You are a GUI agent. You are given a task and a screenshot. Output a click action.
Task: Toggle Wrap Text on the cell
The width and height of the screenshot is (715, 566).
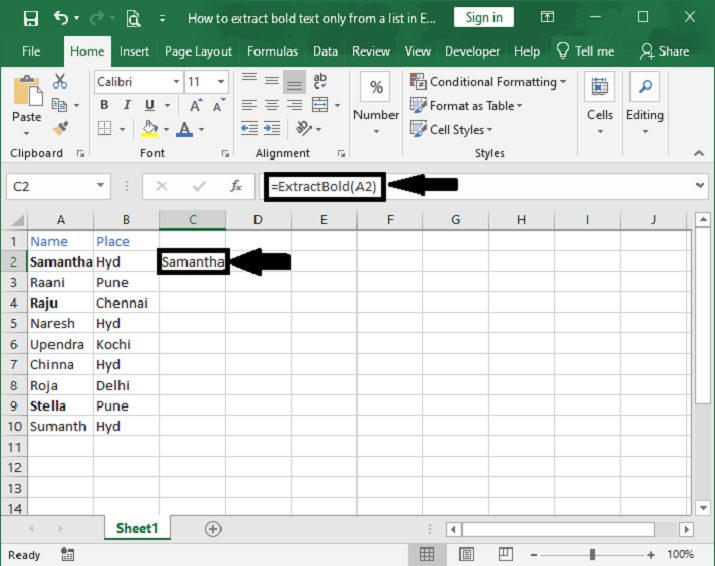click(320, 81)
